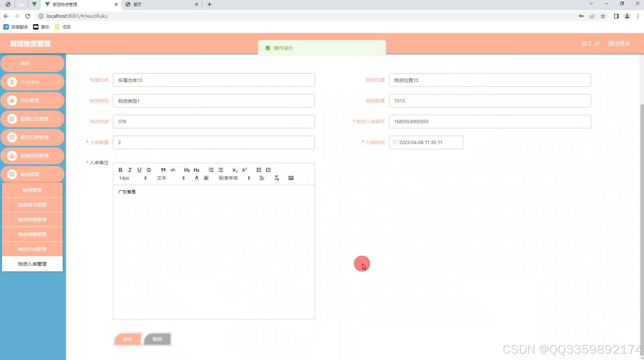Screen dimensions: 644x360
Task: Open the 项目 bookmarks folder
Action: [63, 27]
